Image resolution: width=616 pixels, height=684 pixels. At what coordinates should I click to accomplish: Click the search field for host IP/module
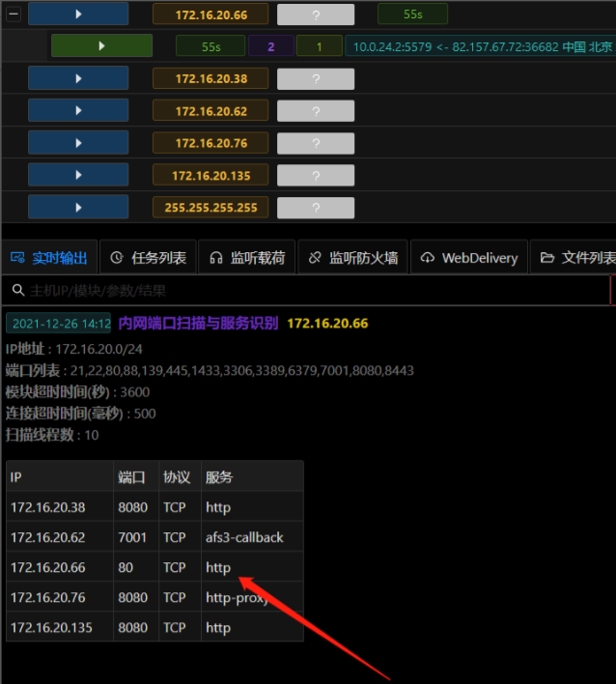click(x=305, y=290)
